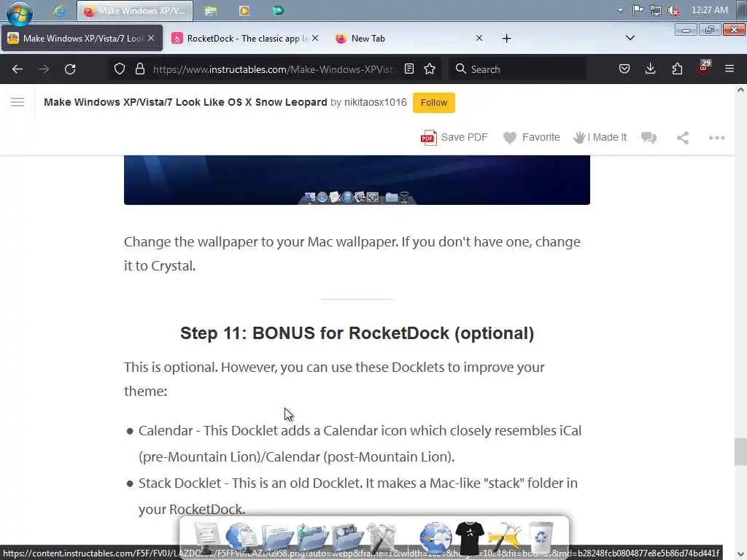Jump to the comments section
Viewport: 747px width, 560px height.
point(649,138)
